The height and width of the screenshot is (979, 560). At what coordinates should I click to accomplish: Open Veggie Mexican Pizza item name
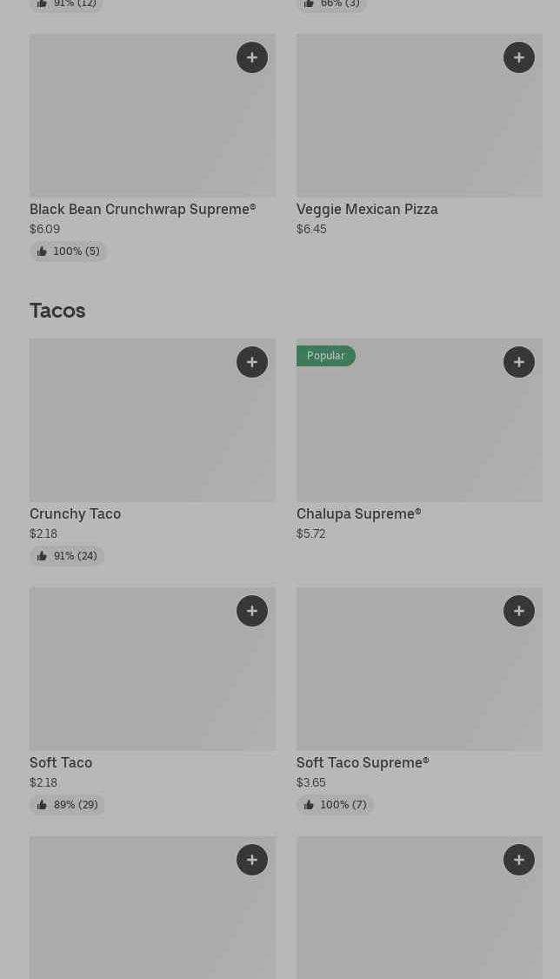coord(367,209)
